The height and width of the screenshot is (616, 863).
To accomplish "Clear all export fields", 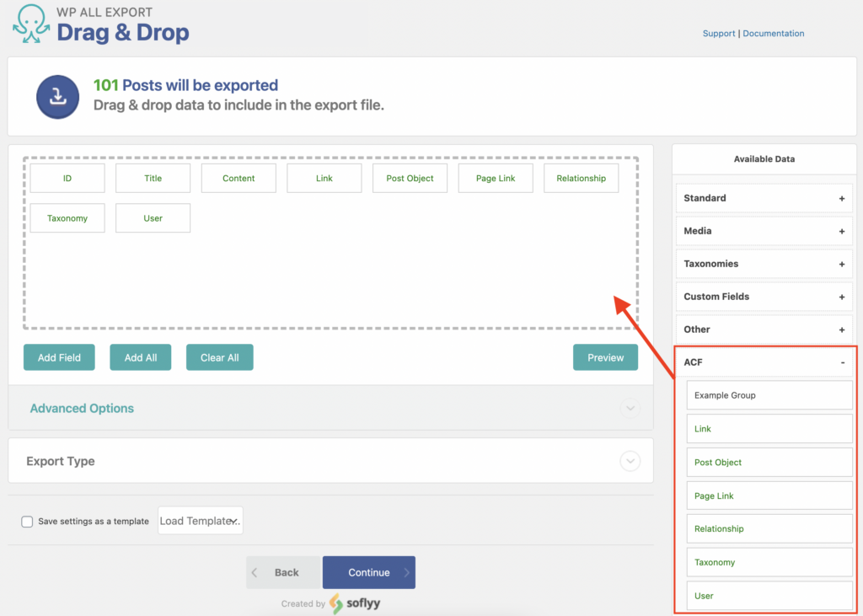I will pos(219,357).
